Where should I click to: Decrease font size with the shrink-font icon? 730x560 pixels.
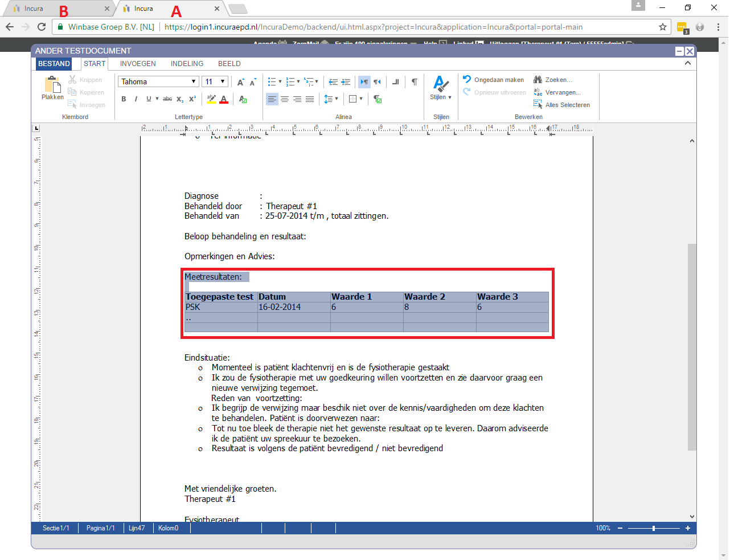point(253,82)
